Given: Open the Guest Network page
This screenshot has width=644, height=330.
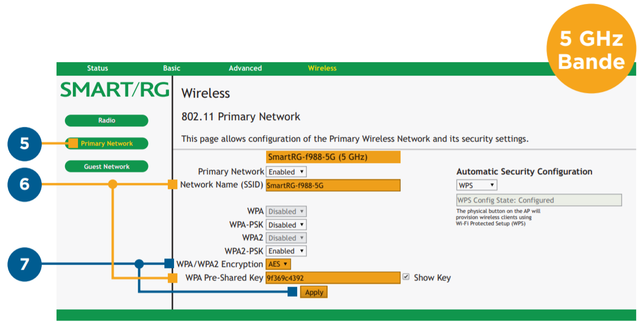Looking at the screenshot, I should tap(106, 166).
